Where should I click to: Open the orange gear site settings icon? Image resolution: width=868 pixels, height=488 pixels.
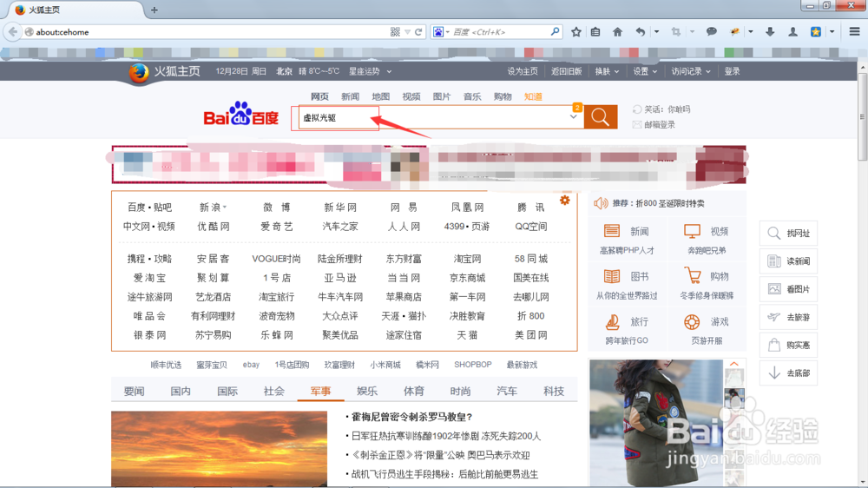(565, 200)
